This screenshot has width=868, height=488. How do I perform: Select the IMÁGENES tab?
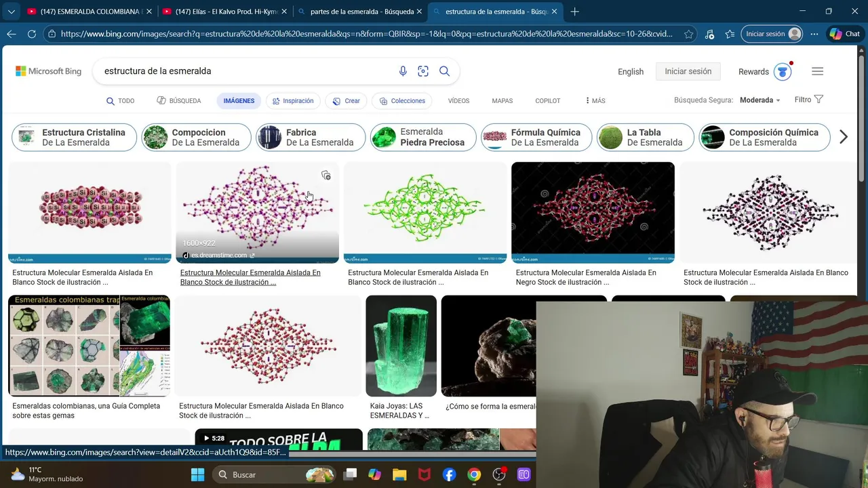(x=239, y=101)
